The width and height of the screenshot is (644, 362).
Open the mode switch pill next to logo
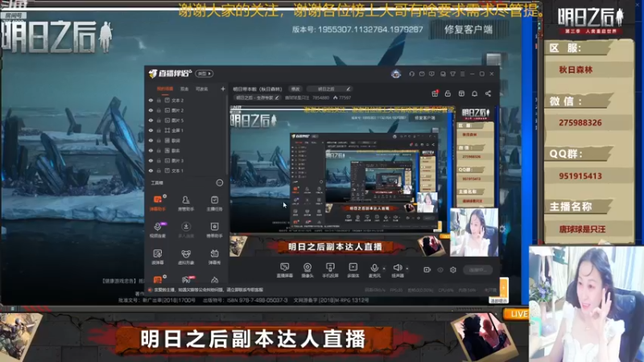[204, 73]
